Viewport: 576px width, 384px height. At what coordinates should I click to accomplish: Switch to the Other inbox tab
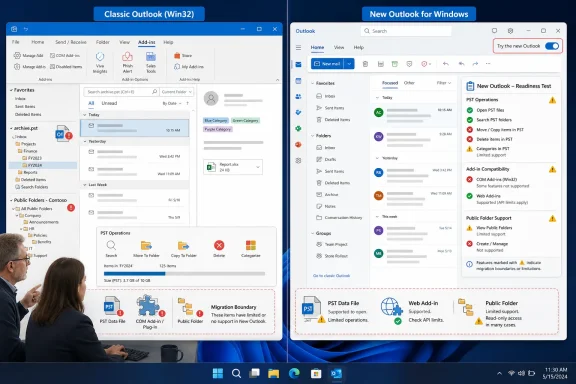tap(409, 83)
